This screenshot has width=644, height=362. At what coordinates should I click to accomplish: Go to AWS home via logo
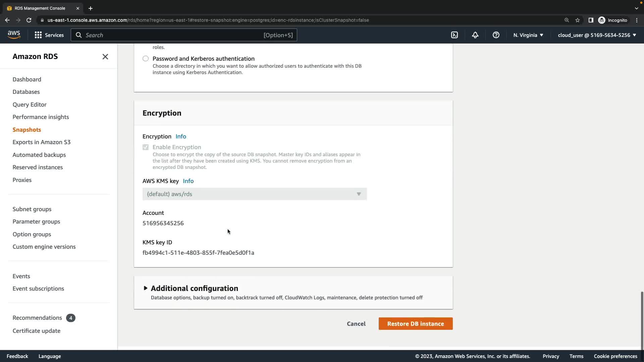[x=14, y=35]
